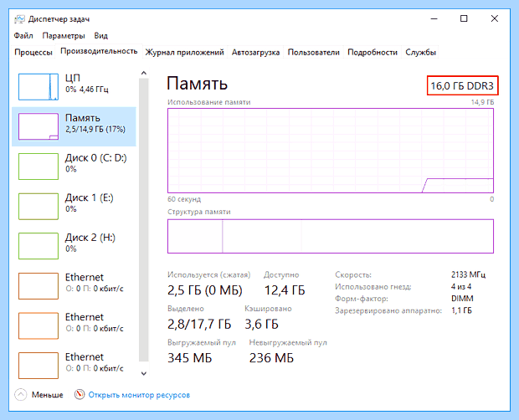Image resolution: width=519 pixels, height=420 pixels.
Task: Go to the Пользователи tab
Action: tap(313, 52)
